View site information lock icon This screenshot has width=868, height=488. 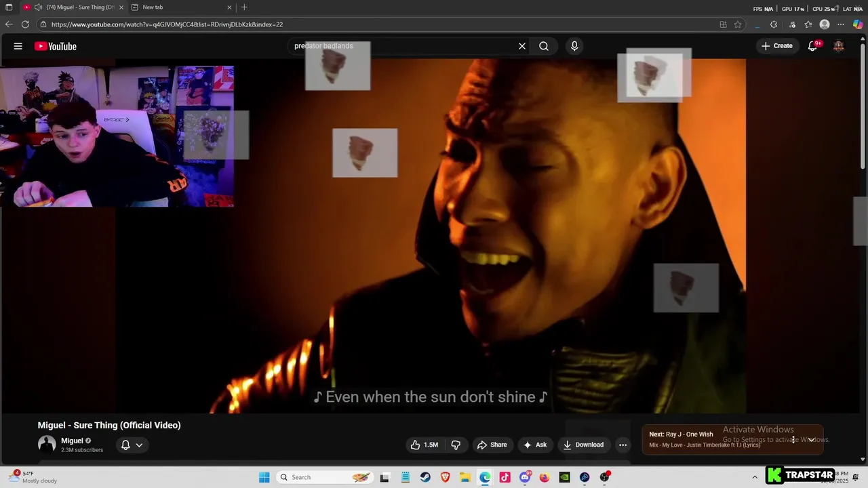coord(43,24)
